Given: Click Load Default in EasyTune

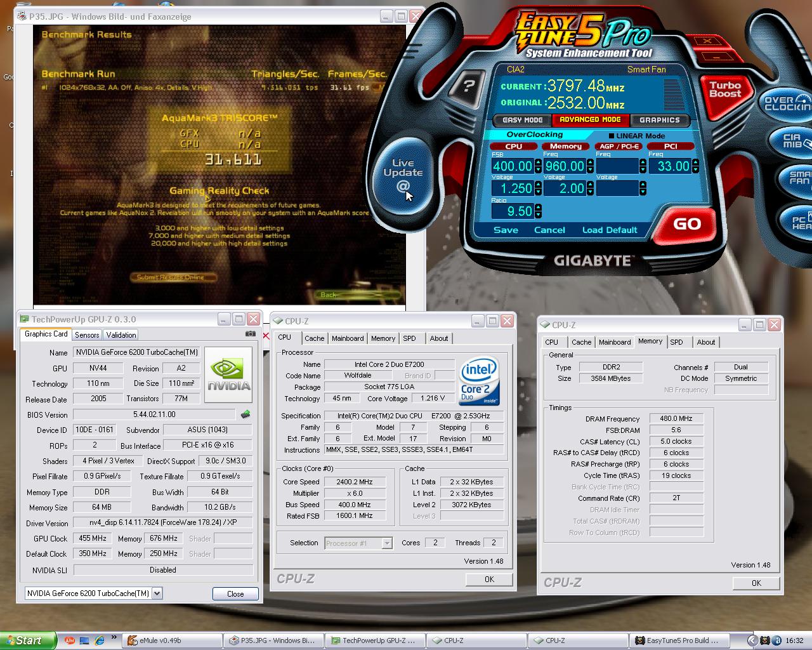Looking at the screenshot, I should [610, 230].
